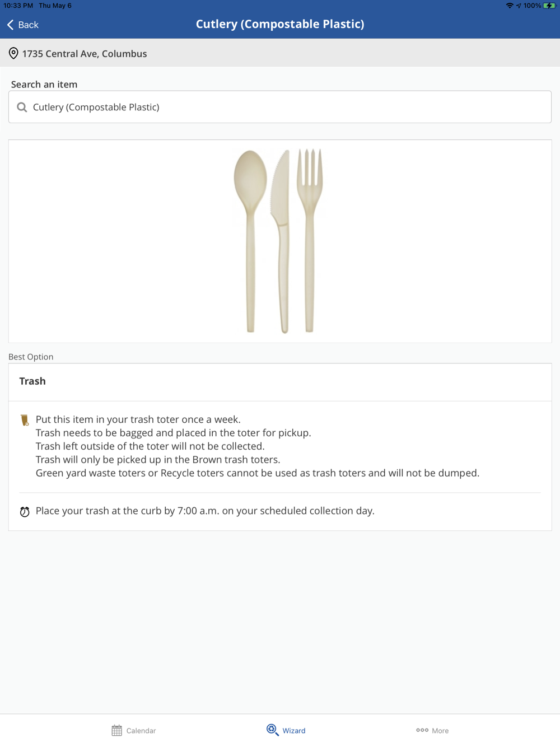Click the alarm clock icon
This screenshot has height=747, width=560.
click(x=25, y=512)
